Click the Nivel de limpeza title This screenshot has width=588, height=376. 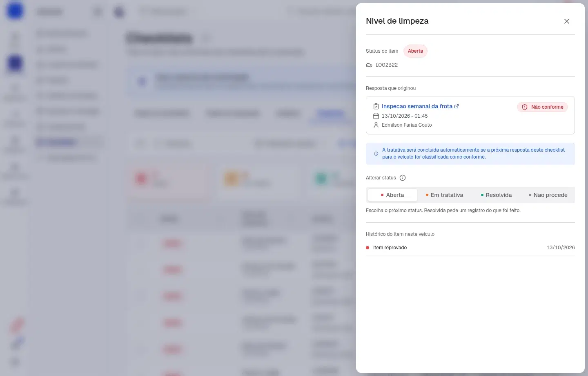pos(397,21)
